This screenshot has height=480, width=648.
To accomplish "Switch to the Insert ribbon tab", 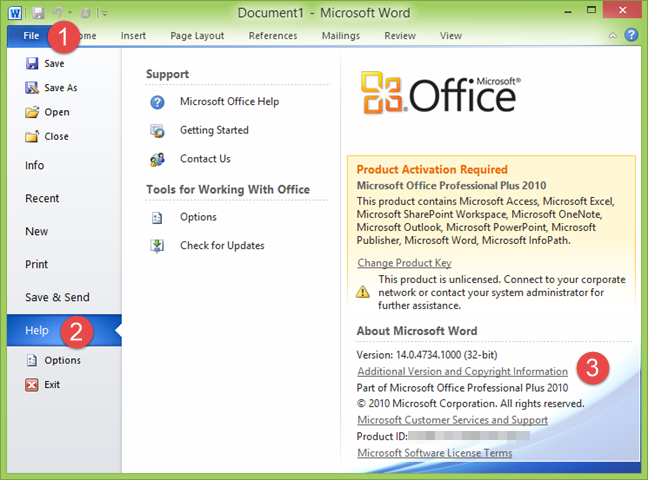I will pyautogui.click(x=133, y=36).
